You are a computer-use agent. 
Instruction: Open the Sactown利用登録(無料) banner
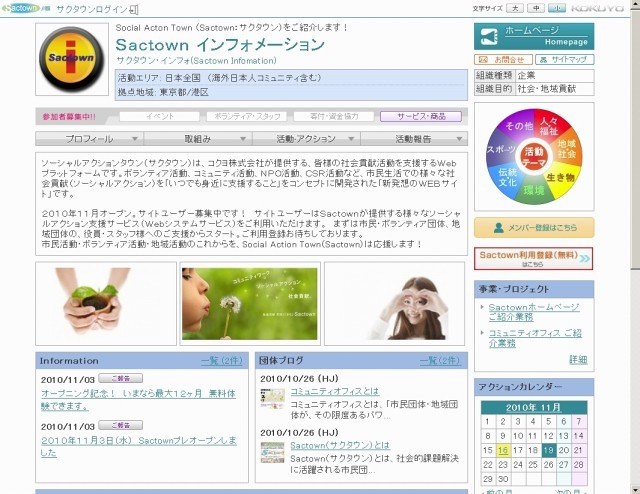(x=534, y=258)
